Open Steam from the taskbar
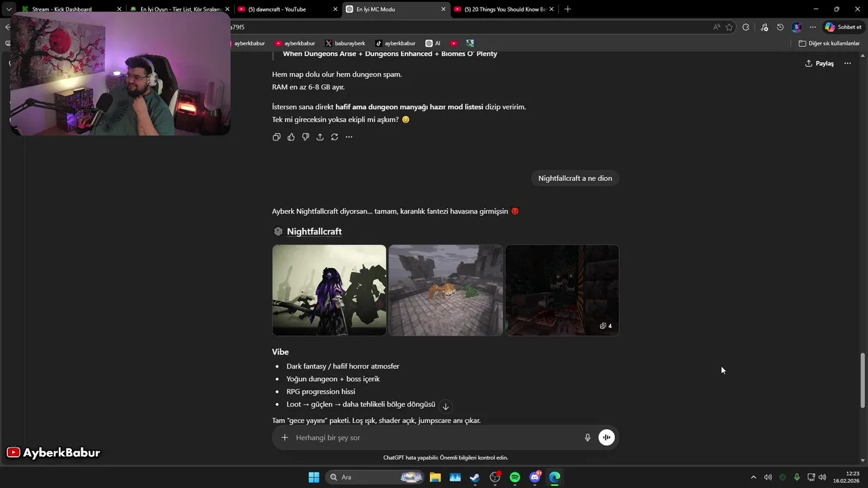Screen dimensions: 868x488 click(475, 477)
